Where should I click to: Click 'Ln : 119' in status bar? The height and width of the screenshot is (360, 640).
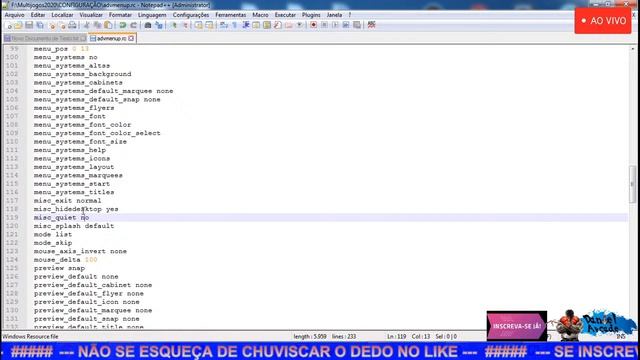click(396, 337)
